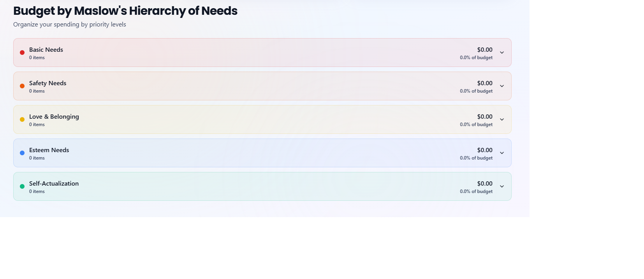Expand the Safety Needs chevron
Image resolution: width=644 pixels, height=279 pixels.
pyautogui.click(x=502, y=86)
